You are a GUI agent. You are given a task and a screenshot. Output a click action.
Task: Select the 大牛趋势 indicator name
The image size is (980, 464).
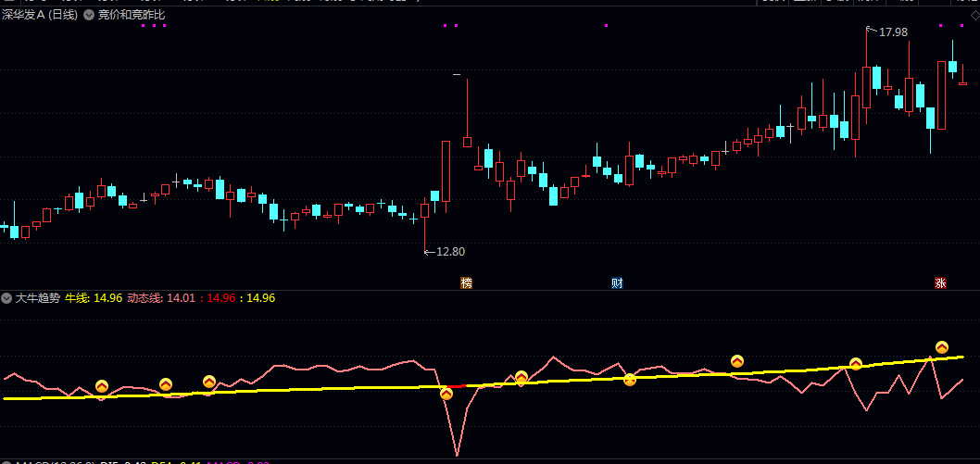pyautogui.click(x=37, y=298)
